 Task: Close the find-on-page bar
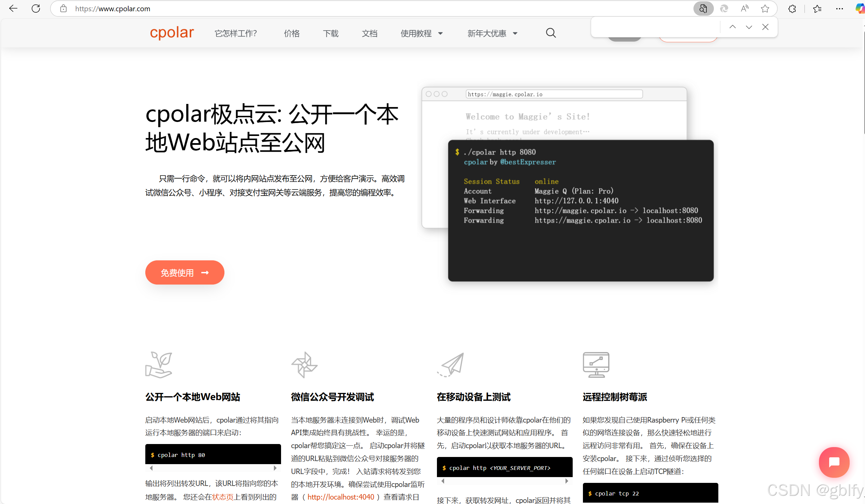pos(765,27)
